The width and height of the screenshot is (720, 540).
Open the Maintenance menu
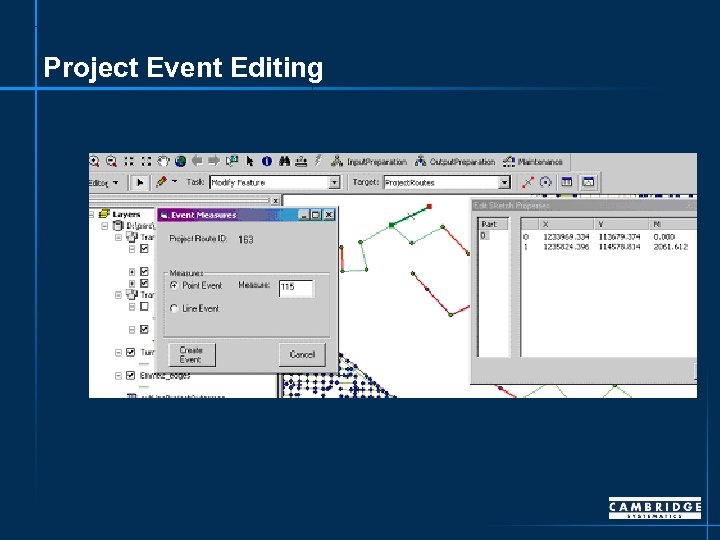click(533, 162)
